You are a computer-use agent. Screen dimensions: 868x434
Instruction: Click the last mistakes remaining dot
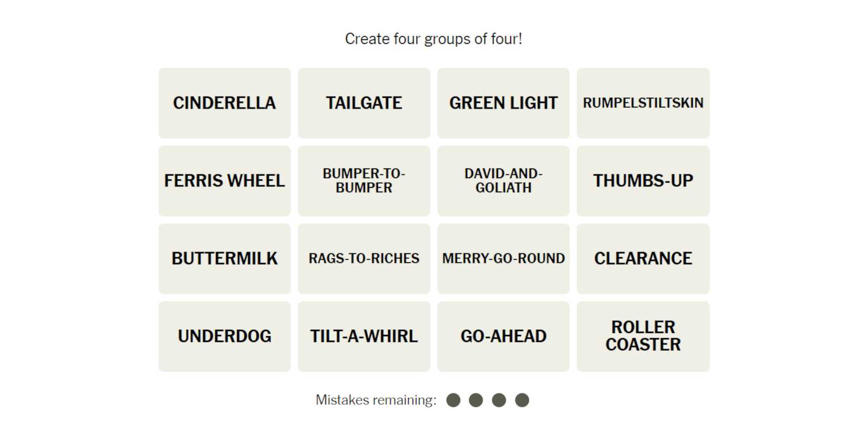click(522, 400)
